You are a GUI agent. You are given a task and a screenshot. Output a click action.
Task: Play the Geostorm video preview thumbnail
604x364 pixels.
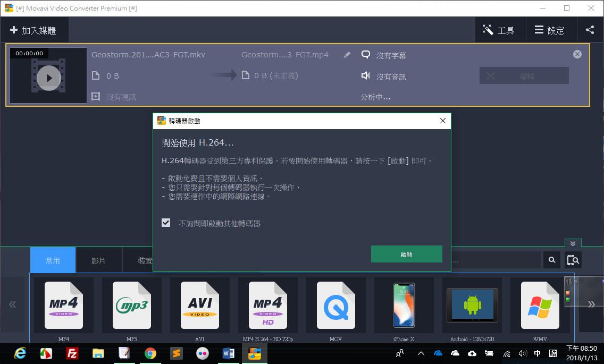pos(48,78)
